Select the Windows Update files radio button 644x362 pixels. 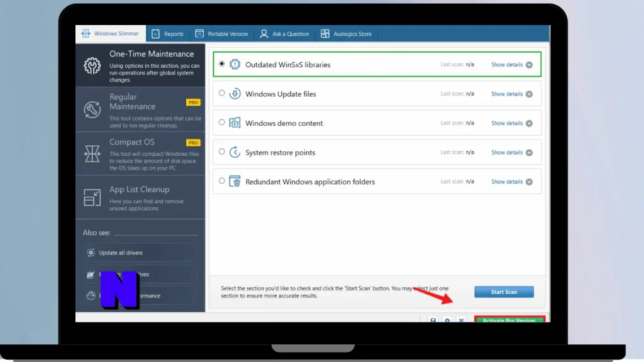pyautogui.click(x=222, y=93)
